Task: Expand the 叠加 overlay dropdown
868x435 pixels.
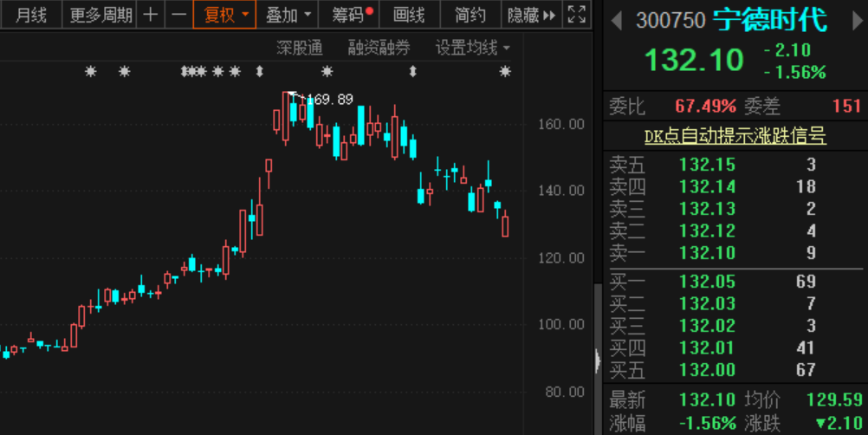Action: point(287,15)
